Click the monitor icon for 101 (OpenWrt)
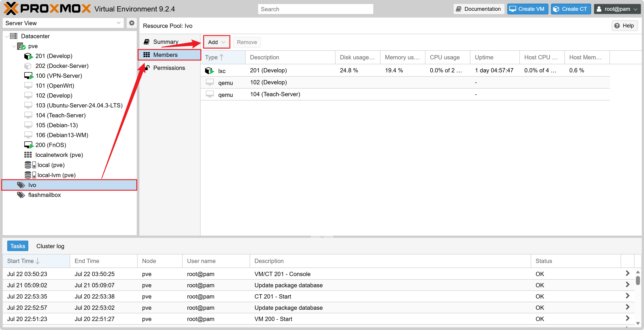 click(28, 85)
